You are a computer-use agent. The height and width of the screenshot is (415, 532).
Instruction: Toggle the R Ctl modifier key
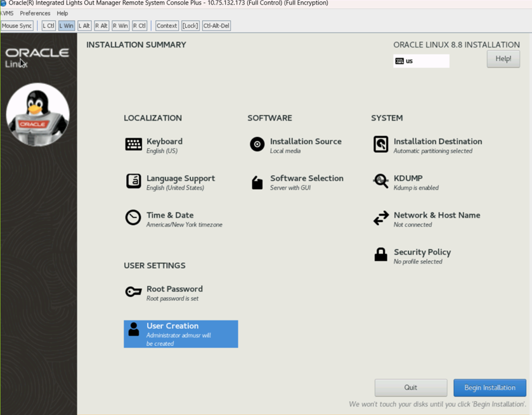[139, 26]
